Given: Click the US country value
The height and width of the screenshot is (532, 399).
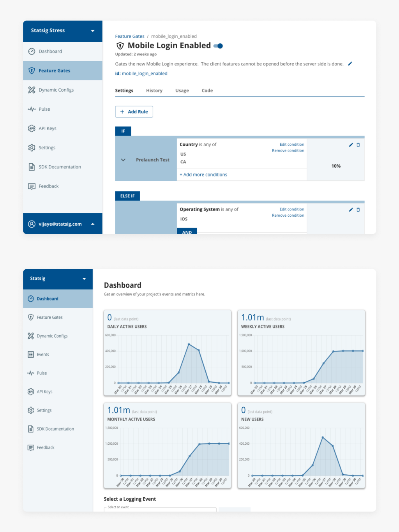Looking at the screenshot, I should pos(183,154).
